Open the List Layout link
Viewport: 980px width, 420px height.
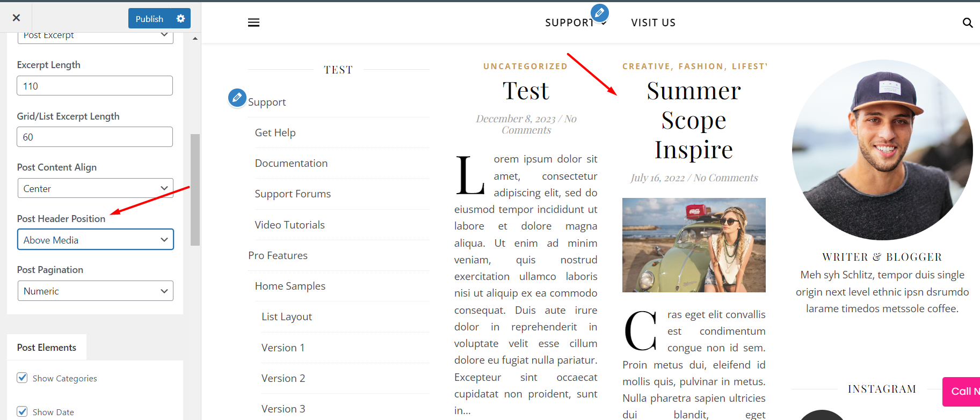[287, 316]
